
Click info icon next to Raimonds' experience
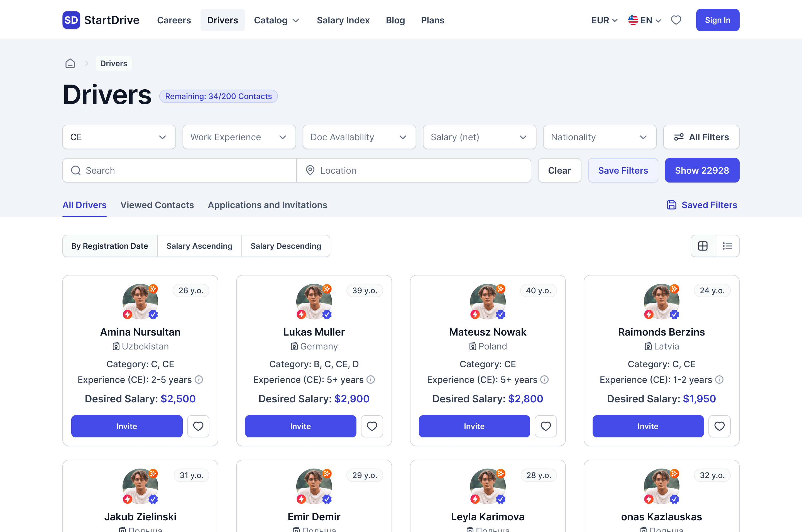click(719, 380)
